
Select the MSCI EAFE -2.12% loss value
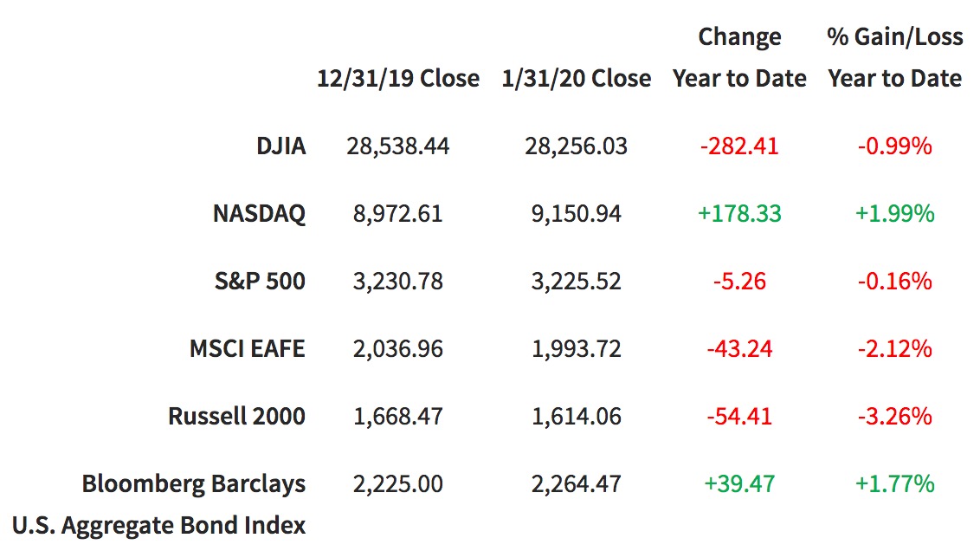pyautogui.click(x=894, y=348)
